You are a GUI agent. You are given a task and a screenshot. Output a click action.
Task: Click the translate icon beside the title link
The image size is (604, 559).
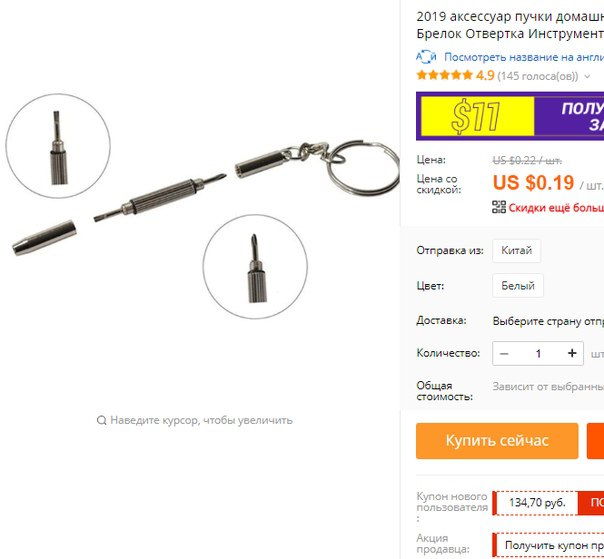(426, 57)
